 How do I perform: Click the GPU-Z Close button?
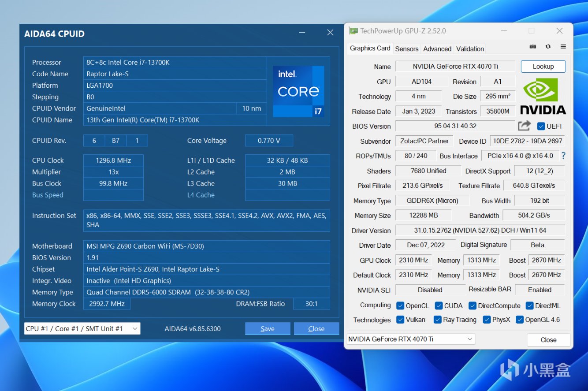pos(548,340)
